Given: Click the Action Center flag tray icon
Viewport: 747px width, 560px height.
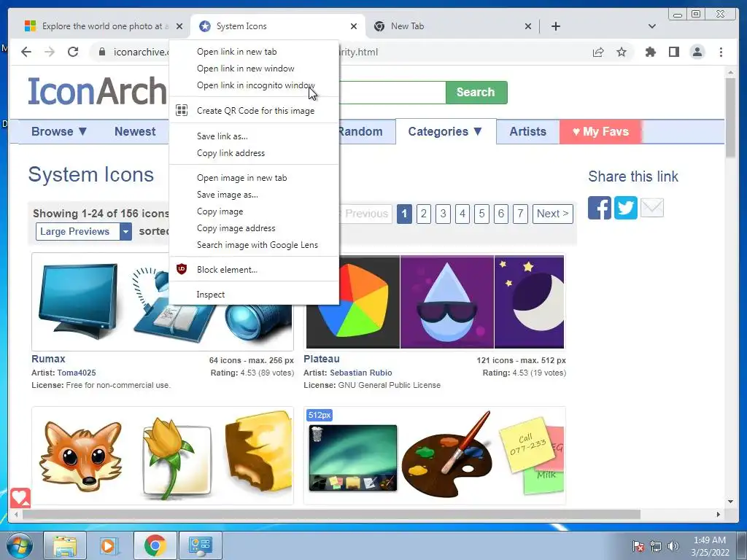Looking at the screenshot, I should [x=638, y=546].
